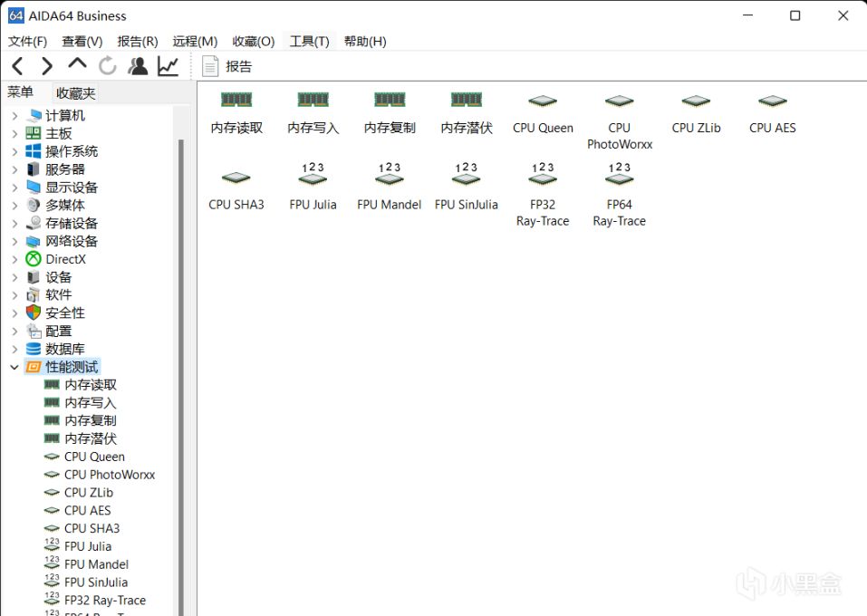Expand the 操作系统 tree node
This screenshot has width=867, height=616.
pos(14,151)
